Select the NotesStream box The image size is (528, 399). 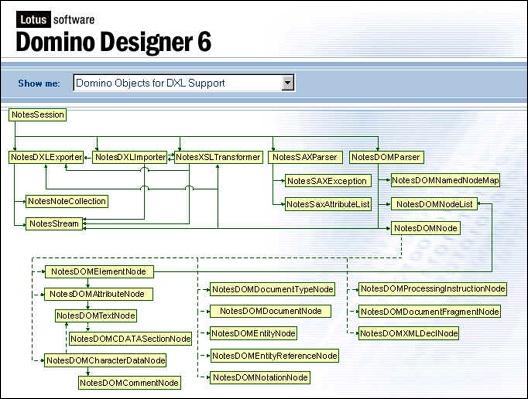coord(54,224)
